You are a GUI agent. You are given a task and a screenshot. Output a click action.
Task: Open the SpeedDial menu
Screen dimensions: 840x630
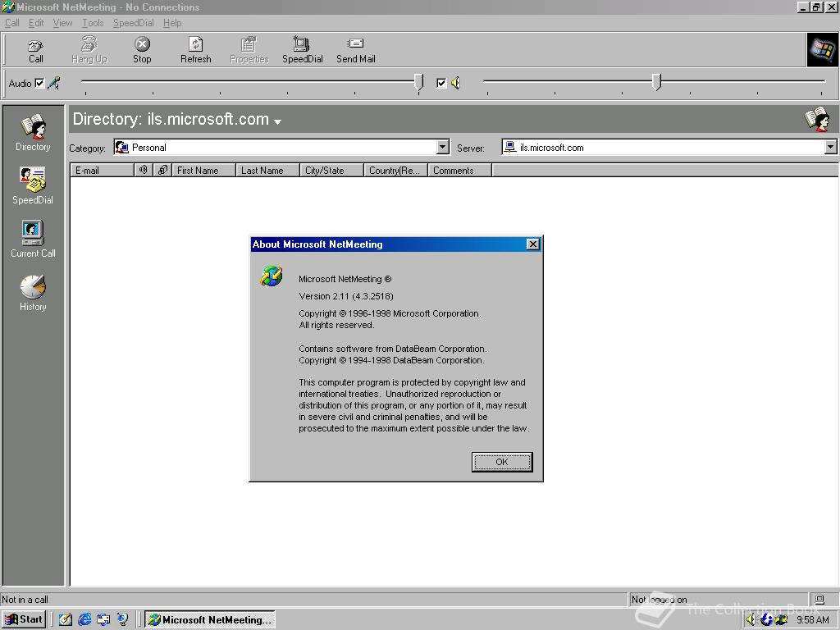click(x=134, y=23)
